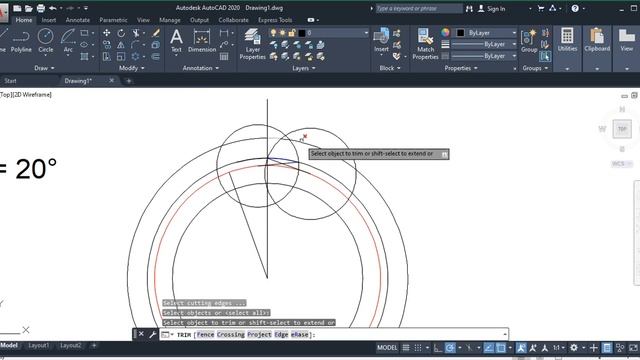Activate the Scale tool

tap(121, 56)
